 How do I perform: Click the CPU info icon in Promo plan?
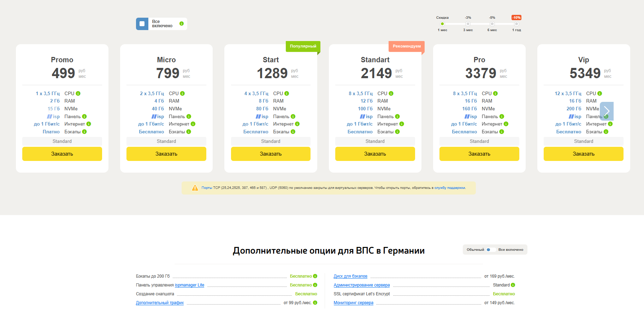(78, 93)
